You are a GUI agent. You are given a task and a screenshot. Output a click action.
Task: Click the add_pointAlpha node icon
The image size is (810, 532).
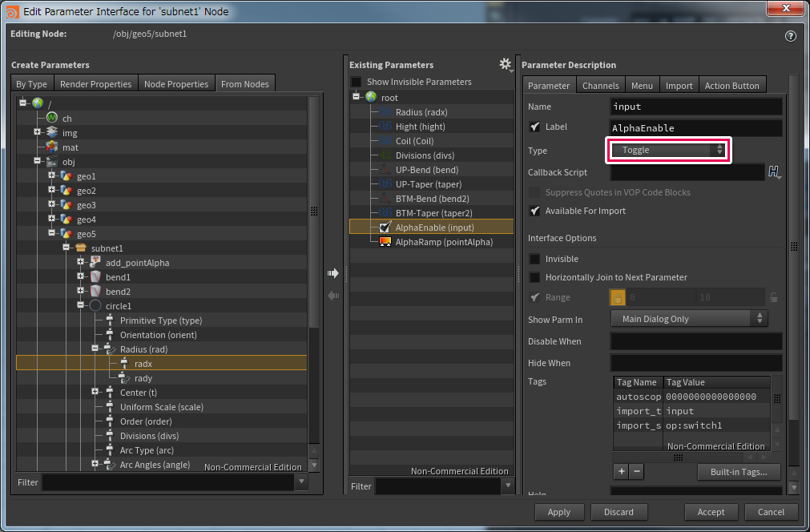point(95,262)
